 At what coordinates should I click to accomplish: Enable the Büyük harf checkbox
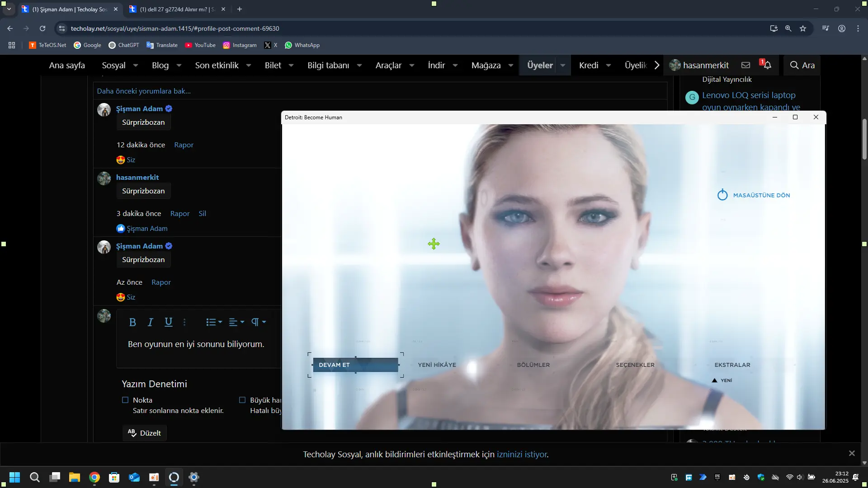242,400
